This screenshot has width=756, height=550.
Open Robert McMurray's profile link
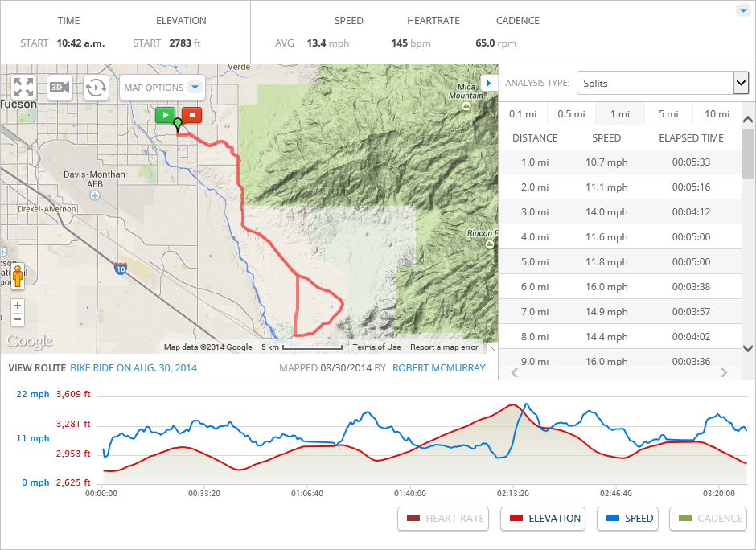(438, 368)
